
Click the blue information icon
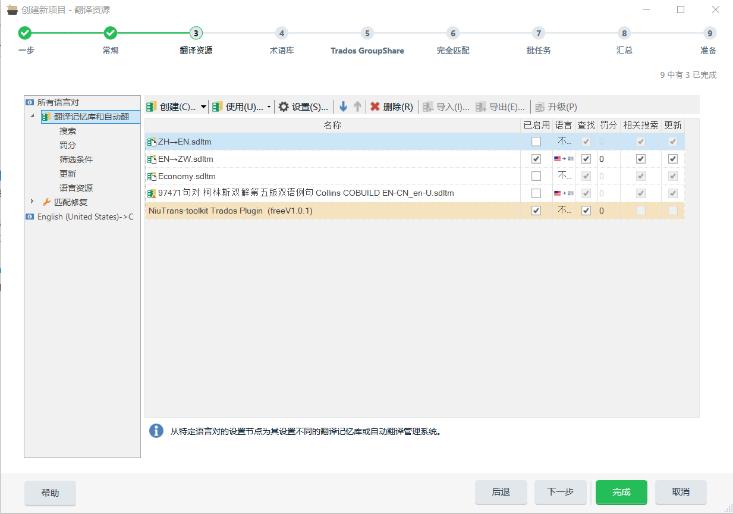click(x=156, y=431)
